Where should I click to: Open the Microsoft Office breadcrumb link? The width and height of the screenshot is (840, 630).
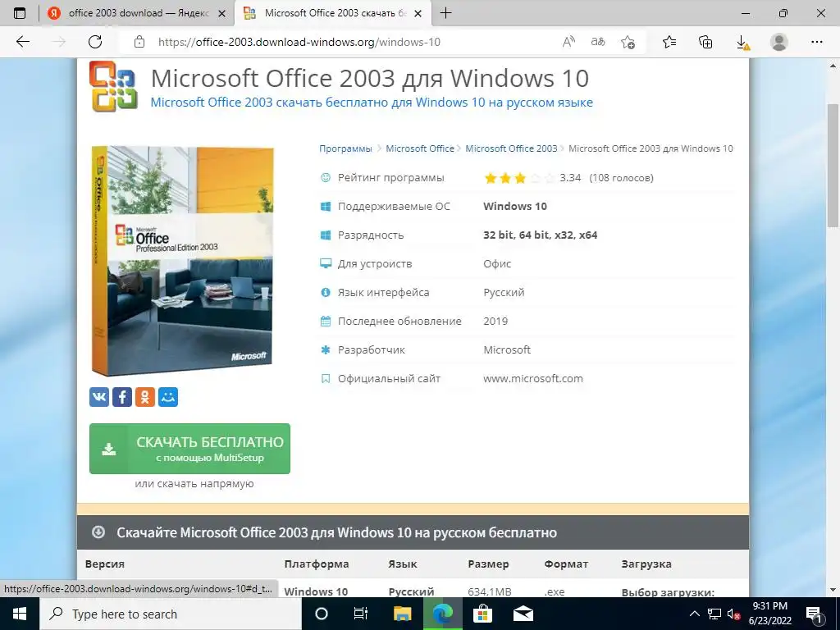[x=419, y=148]
